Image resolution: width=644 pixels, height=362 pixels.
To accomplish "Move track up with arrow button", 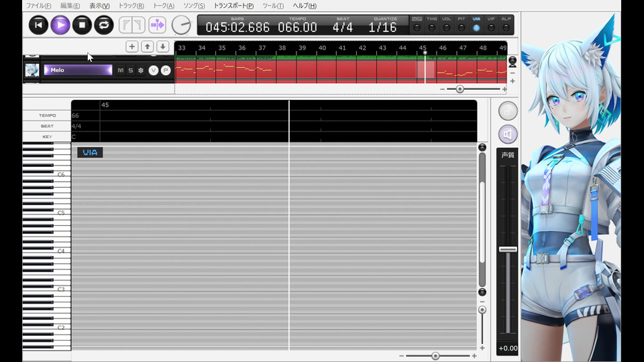I will [148, 47].
